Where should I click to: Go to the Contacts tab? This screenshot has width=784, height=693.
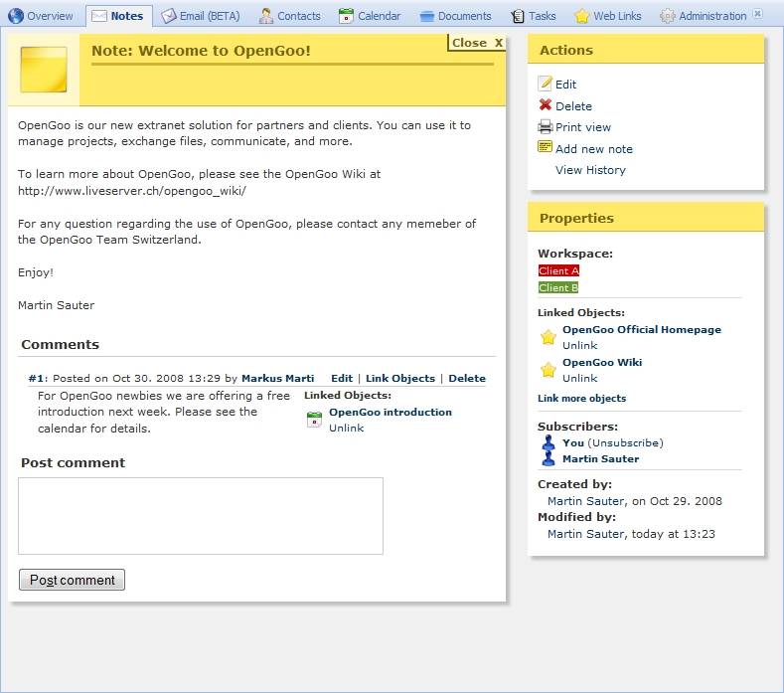coord(289,16)
